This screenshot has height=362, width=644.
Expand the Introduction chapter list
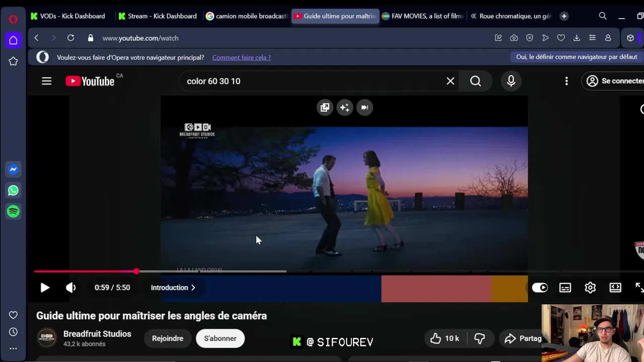click(x=173, y=288)
